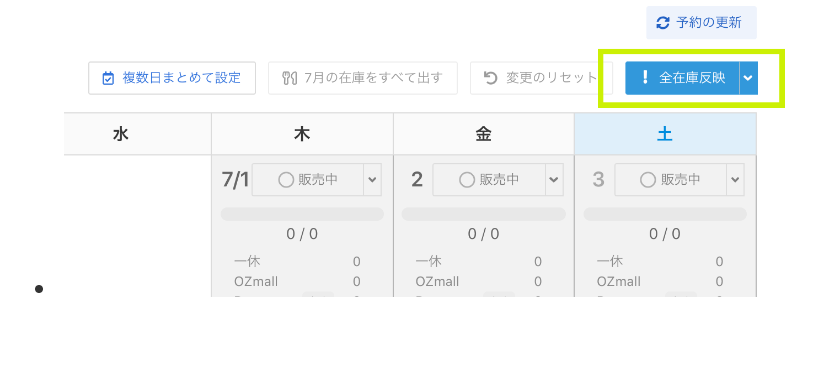818x369 pixels.
Task: Select the 土 column header
Action: (665, 134)
